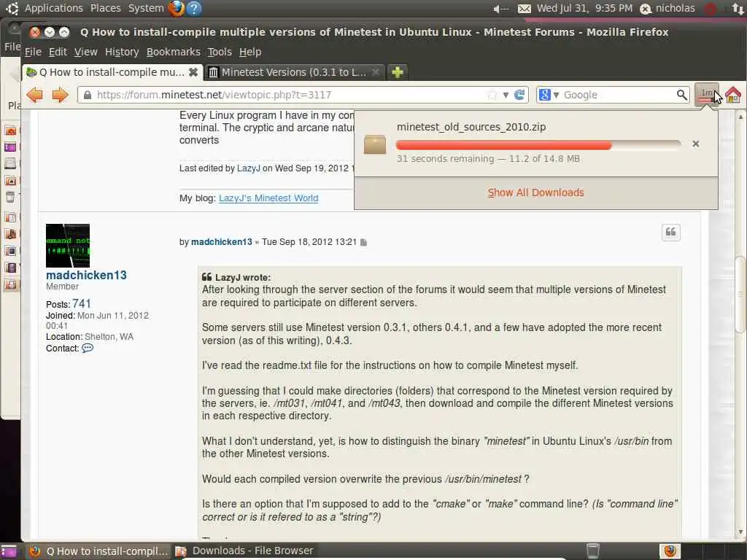Open Google search engine selector dropdown
The image size is (747, 560).
pos(549,95)
